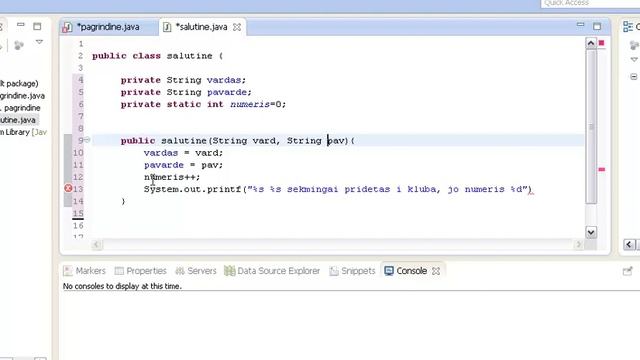Screen dimensions: 640x360
Task: Select pagrindine.java file in Package Explorer
Action: point(22,96)
